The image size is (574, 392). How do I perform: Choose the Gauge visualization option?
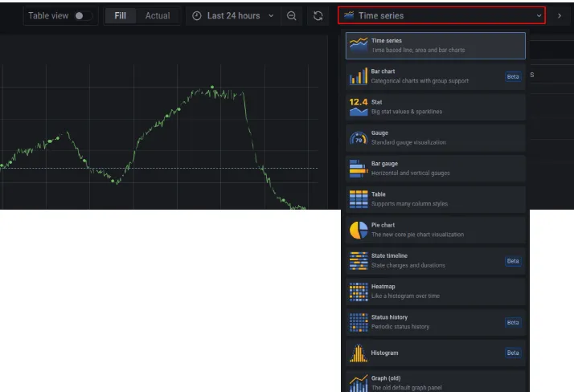coord(435,138)
